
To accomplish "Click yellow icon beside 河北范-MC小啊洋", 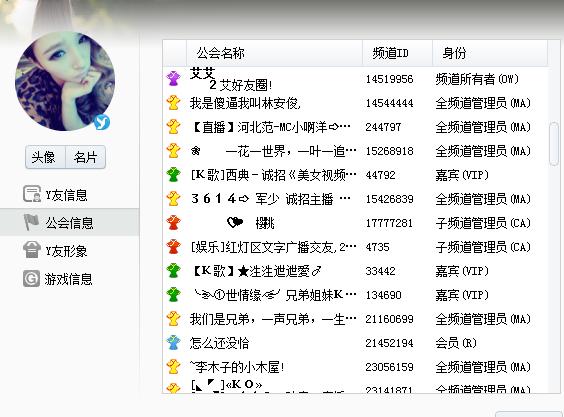I will pyautogui.click(x=173, y=127).
